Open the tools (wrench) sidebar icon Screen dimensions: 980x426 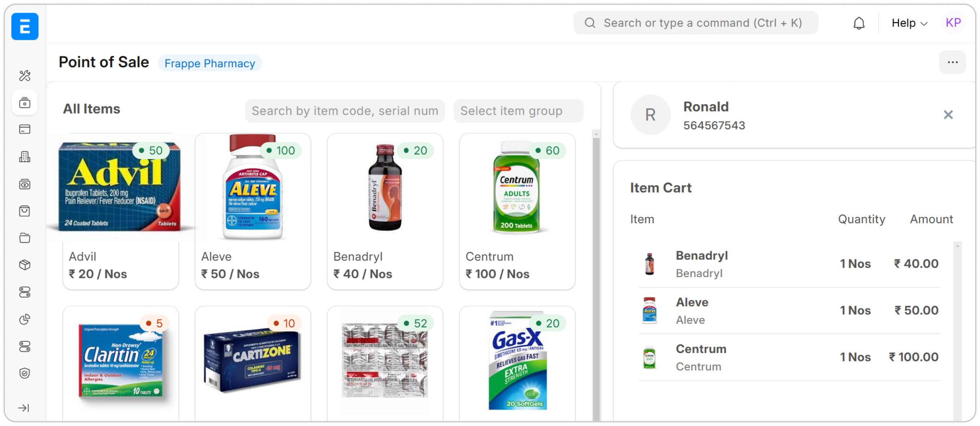point(25,75)
